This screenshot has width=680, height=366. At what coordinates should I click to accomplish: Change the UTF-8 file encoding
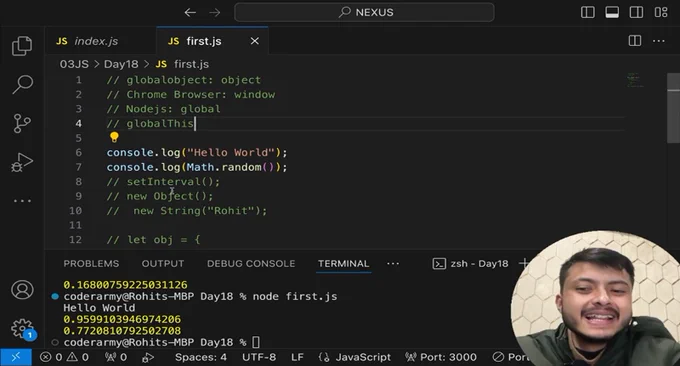click(259, 357)
